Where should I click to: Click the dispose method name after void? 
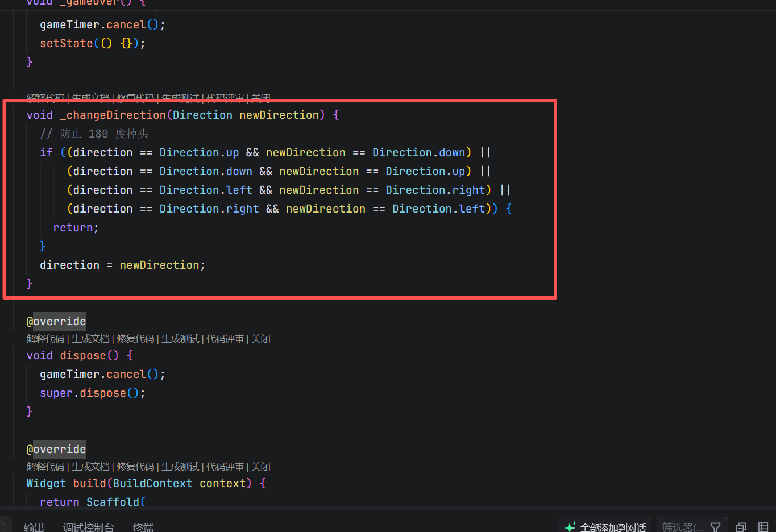[83, 355]
